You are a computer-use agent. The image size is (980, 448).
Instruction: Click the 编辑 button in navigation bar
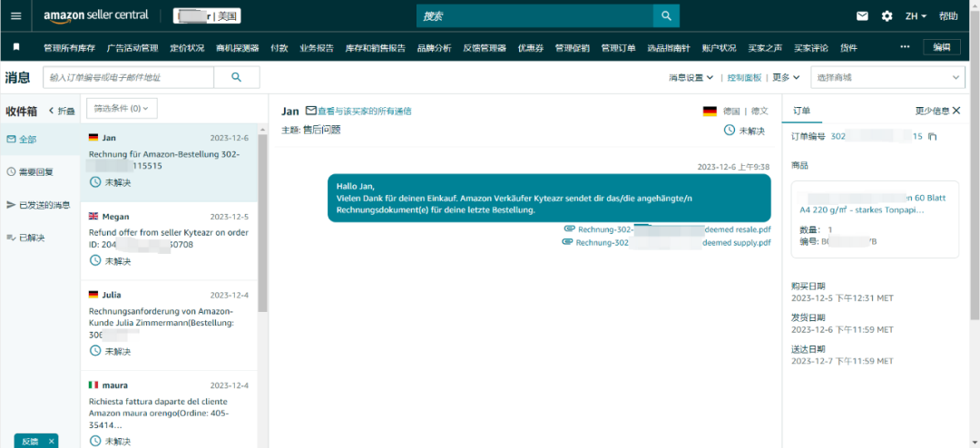click(941, 47)
